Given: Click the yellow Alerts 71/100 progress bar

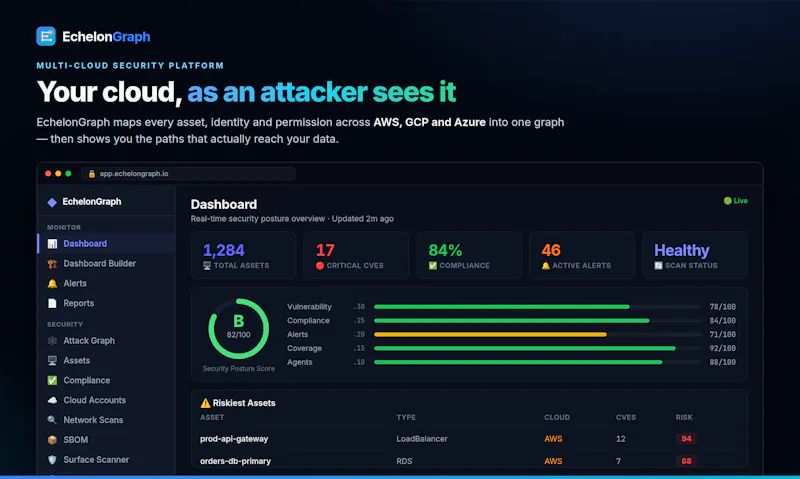Looking at the screenshot, I should pos(537,335).
